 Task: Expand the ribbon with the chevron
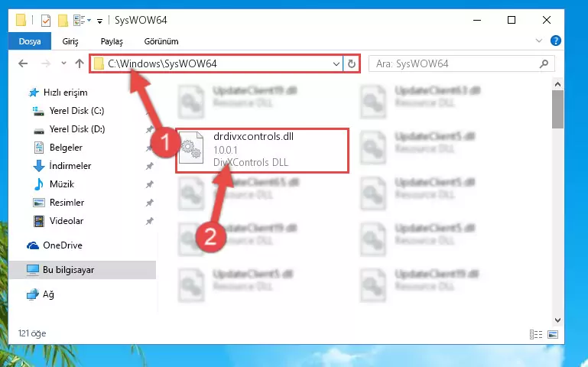539,41
